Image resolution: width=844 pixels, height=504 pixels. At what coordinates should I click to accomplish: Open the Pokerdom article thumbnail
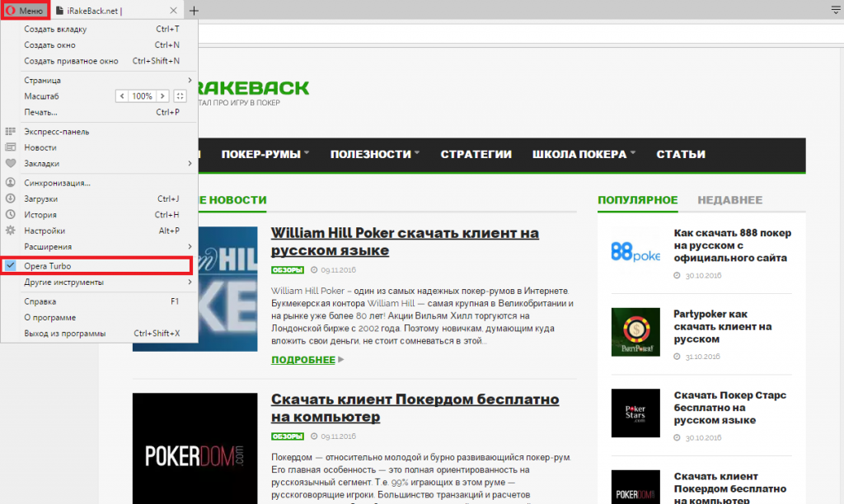click(x=195, y=449)
